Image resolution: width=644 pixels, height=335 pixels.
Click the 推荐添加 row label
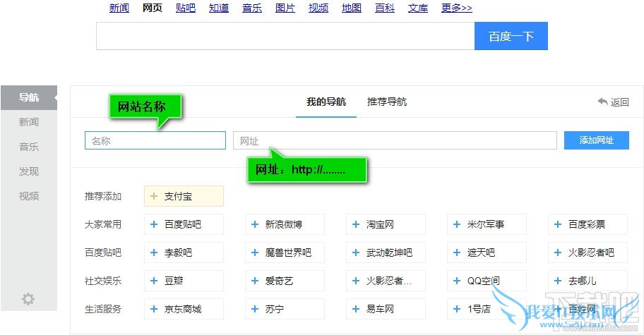click(103, 196)
